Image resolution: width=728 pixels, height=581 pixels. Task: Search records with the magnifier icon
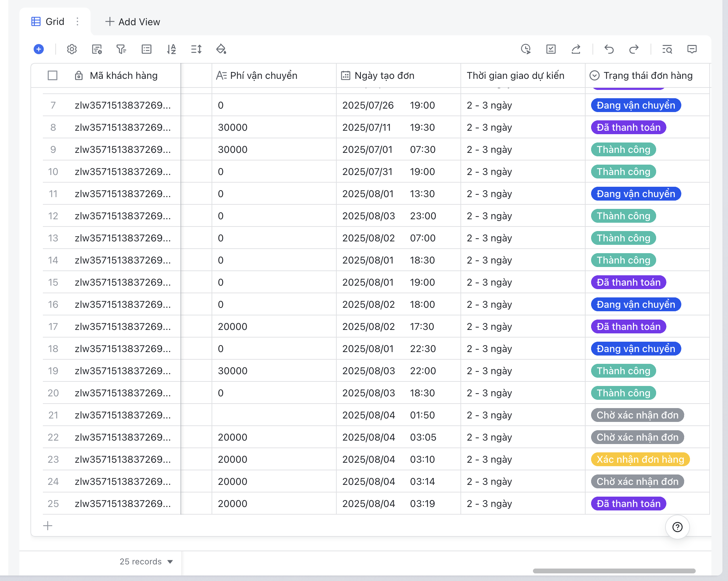[x=668, y=49]
